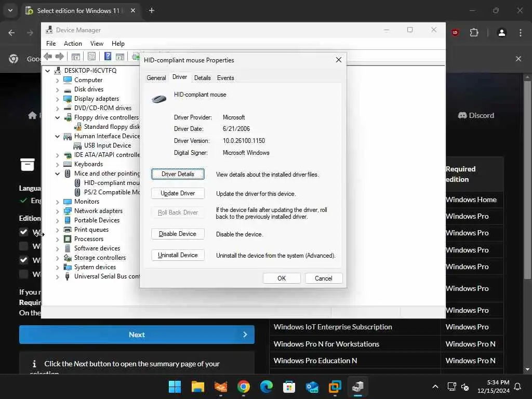Open Microsoft Edge from the taskbar
This screenshot has width=532, height=399.
pos(267,387)
